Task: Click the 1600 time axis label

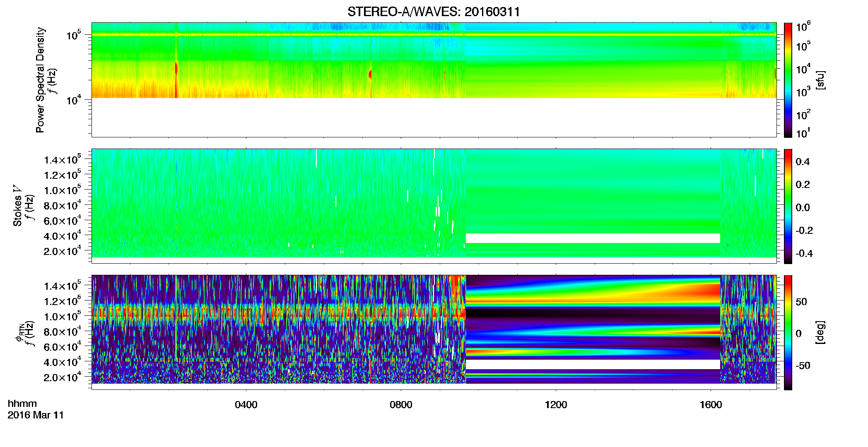Action: [x=711, y=405]
